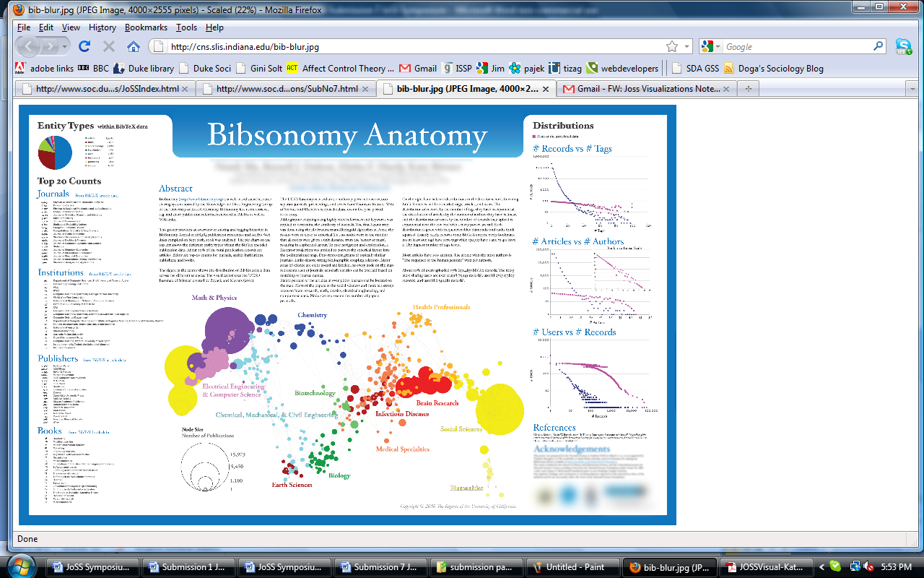Open the pajek bookmark
This screenshot has height=578, width=924.
click(526, 68)
